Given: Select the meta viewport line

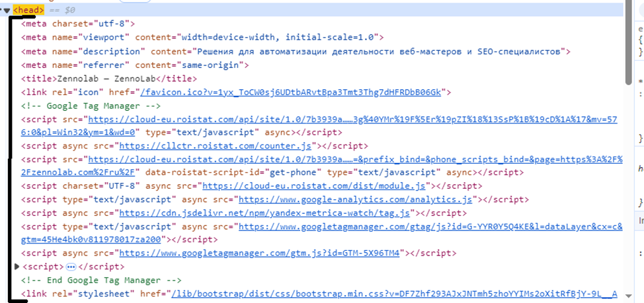Looking at the screenshot, I should pyautogui.click(x=202, y=38).
